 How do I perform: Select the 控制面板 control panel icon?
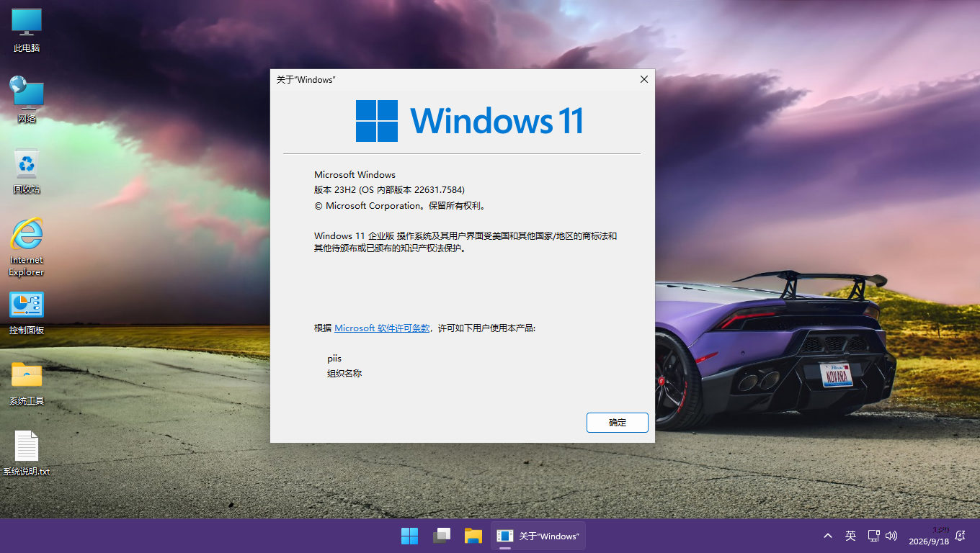[x=27, y=313]
